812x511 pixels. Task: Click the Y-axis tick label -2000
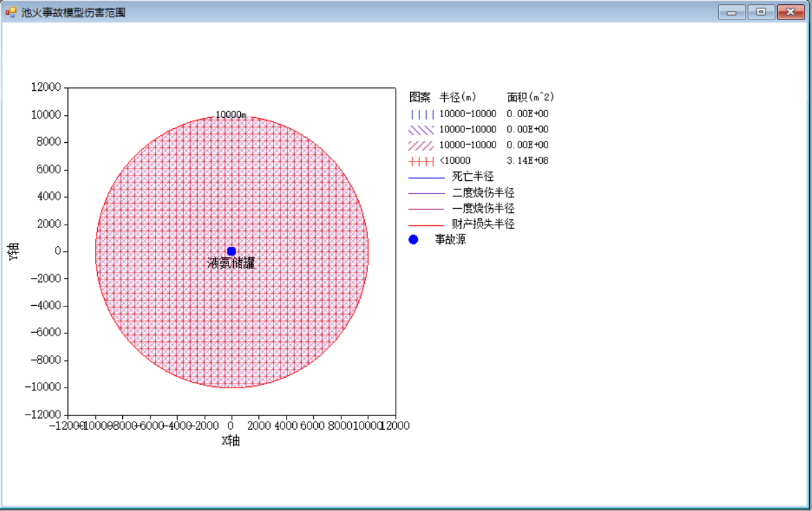(x=46, y=278)
